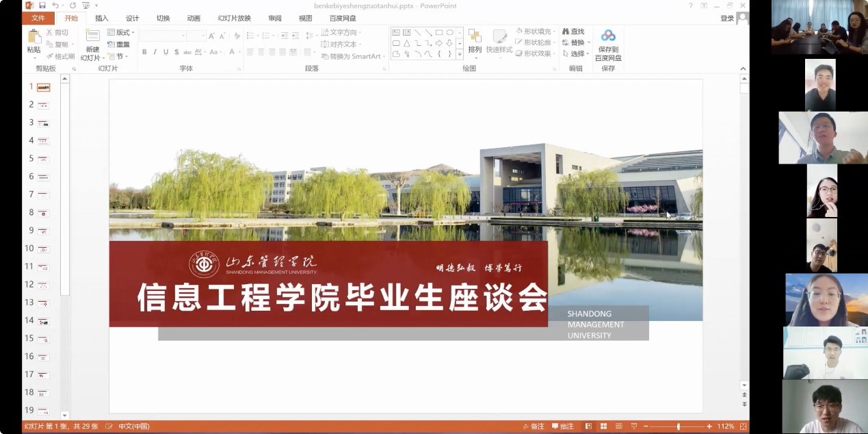Start slideshow from status bar icon
Image resolution: width=868 pixels, height=434 pixels.
point(634,426)
